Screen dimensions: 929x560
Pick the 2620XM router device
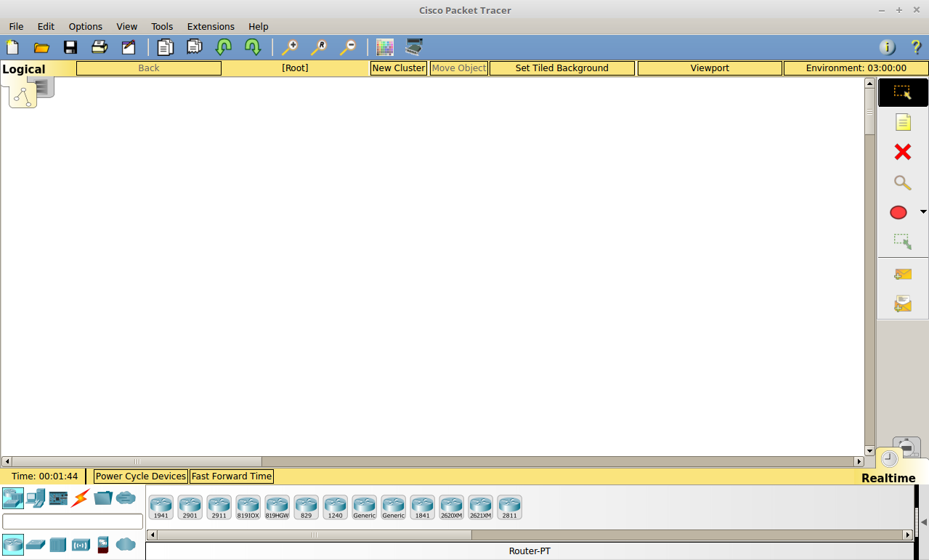pos(452,507)
